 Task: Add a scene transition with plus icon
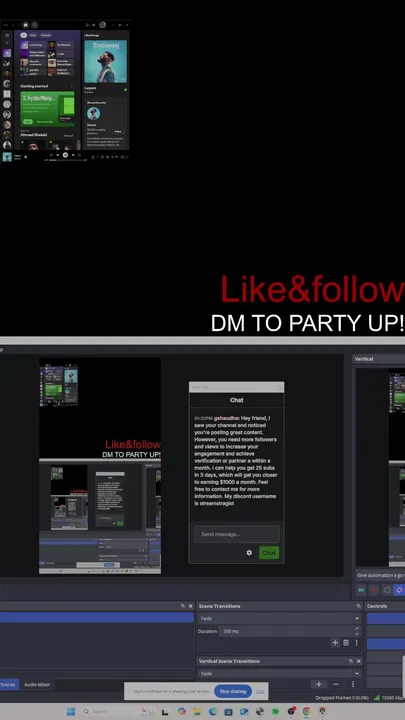pos(335,643)
